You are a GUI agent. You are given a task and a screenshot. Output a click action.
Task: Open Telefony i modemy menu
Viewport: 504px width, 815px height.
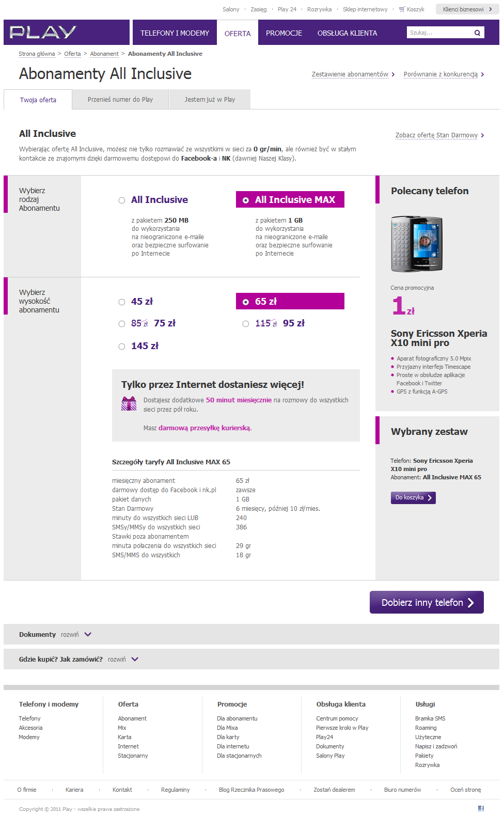pyautogui.click(x=175, y=33)
